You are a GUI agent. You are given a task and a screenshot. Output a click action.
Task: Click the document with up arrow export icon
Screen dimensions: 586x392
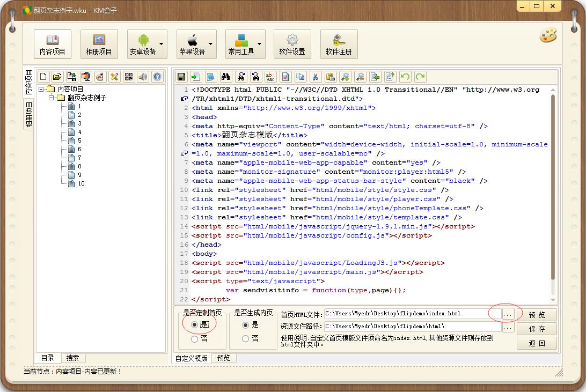coord(390,77)
